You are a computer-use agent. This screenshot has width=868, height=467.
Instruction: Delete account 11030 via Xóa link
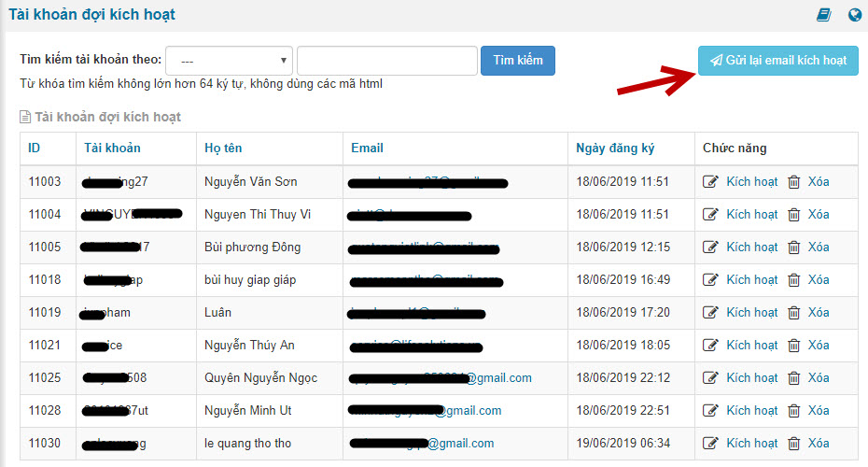click(819, 443)
